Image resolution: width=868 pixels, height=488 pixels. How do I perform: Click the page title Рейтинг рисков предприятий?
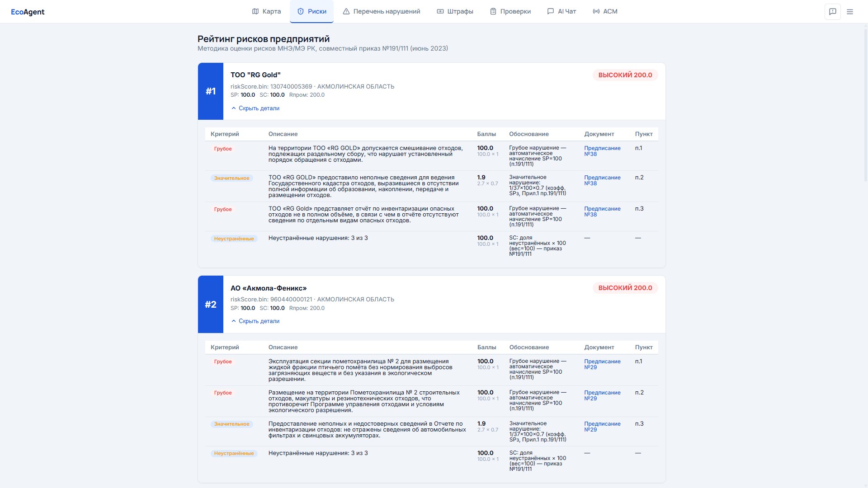(x=264, y=39)
